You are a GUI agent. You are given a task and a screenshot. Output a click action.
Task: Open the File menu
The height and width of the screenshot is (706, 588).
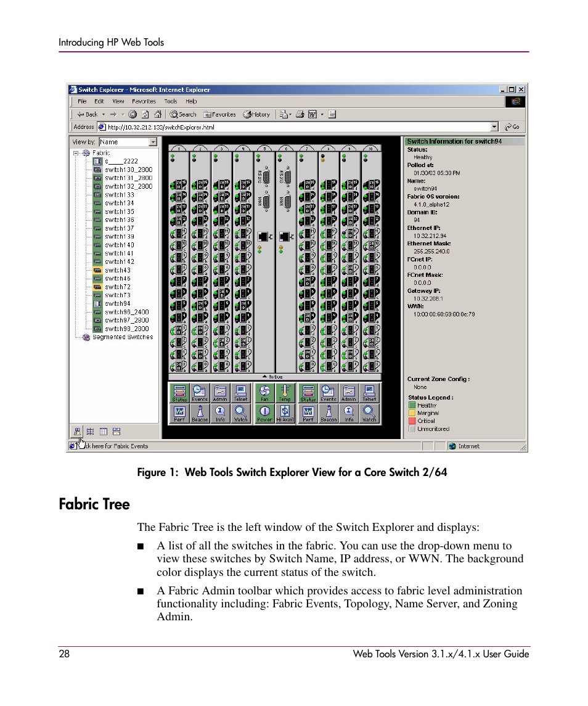(x=82, y=101)
